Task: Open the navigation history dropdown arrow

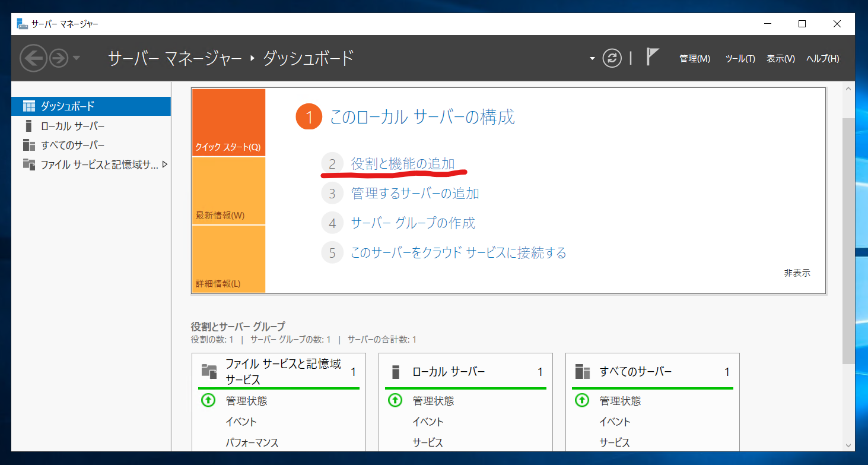Action: 77,58
